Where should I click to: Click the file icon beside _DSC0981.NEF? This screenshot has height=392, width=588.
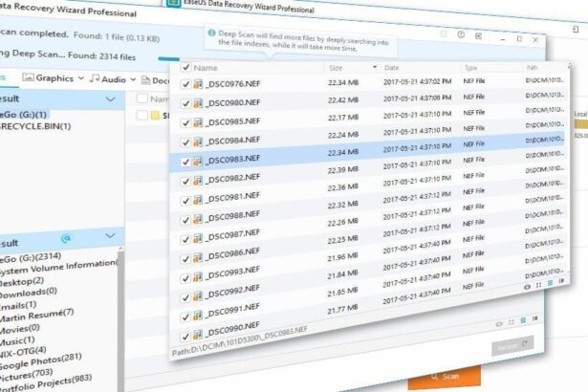[x=198, y=201]
